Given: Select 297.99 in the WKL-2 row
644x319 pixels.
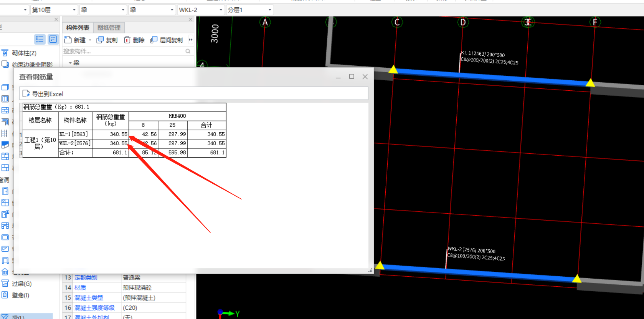Looking at the screenshot, I should 173,143.
